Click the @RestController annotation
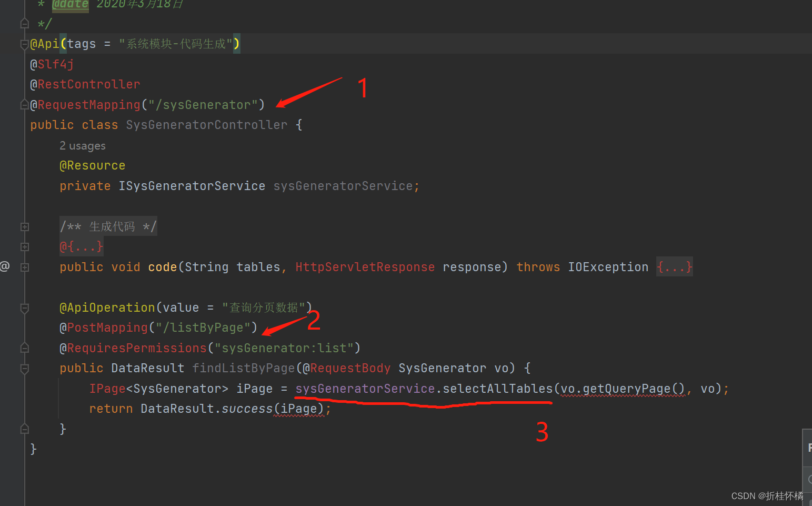812x506 pixels. coord(85,84)
